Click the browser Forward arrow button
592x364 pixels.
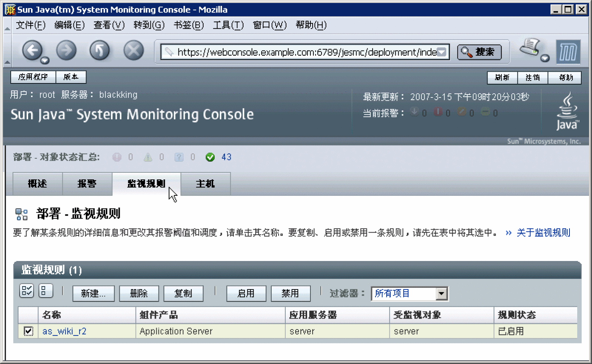(x=66, y=50)
